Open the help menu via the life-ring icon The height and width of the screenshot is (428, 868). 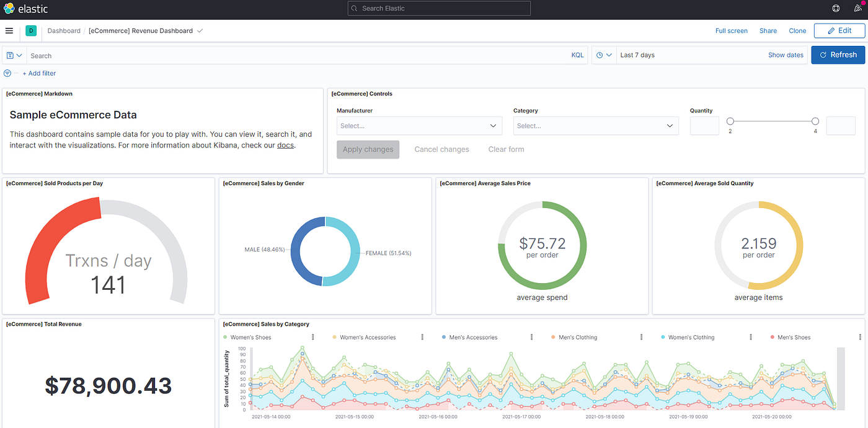[835, 8]
